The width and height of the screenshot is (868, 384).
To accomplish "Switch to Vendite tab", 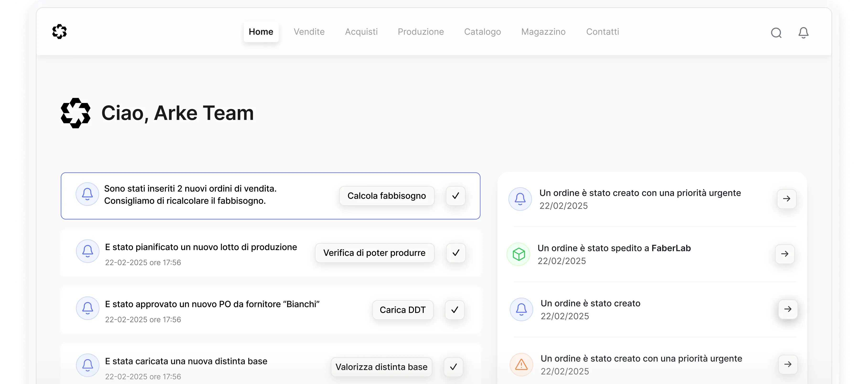I will click(x=309, y=32).
